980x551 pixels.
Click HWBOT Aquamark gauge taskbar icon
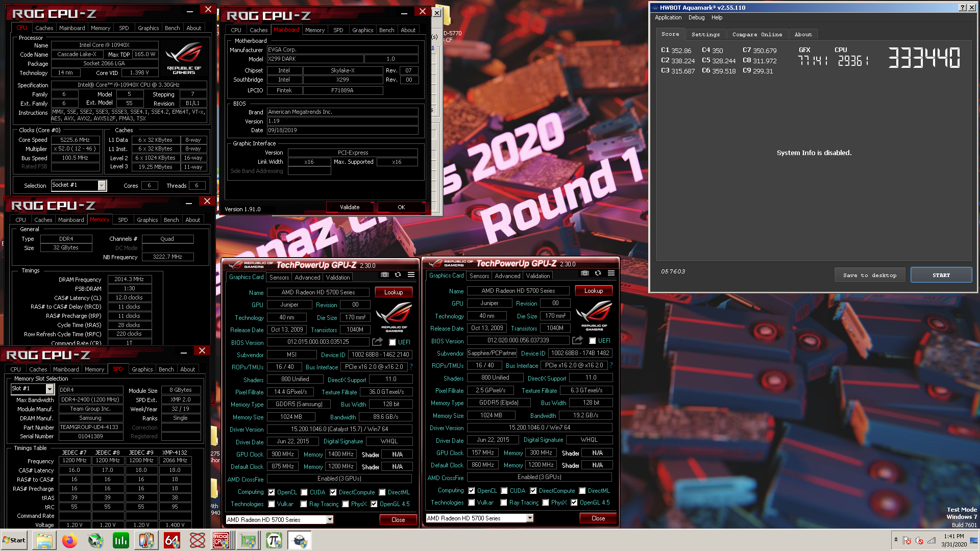point(300,540)
